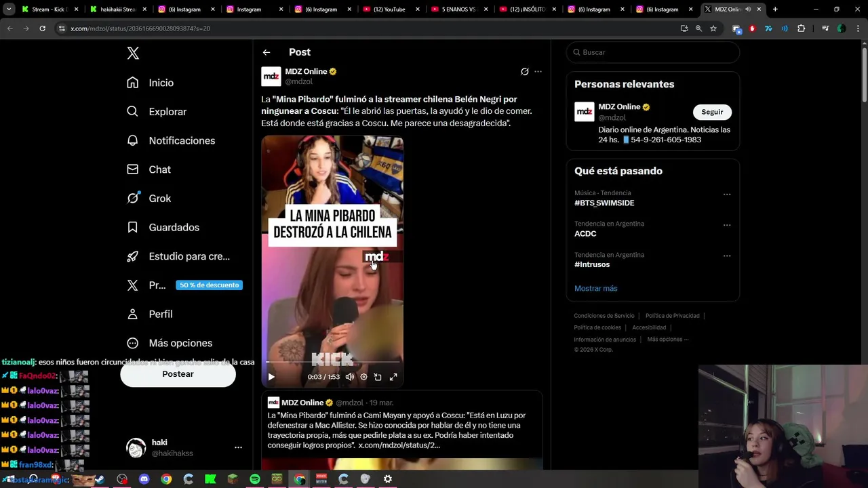
Task: Focus the Buscar search field
Action: click(x=653, y=52)
